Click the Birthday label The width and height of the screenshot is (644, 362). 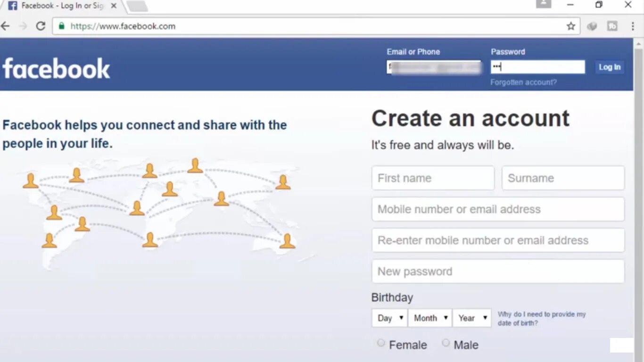coord(392,298)
